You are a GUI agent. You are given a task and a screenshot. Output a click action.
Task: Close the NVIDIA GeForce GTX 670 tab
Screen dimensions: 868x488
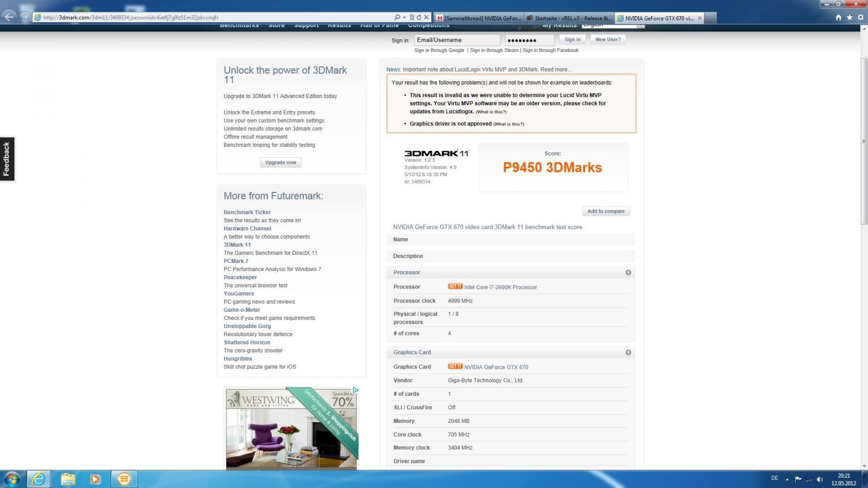(699, 18)
